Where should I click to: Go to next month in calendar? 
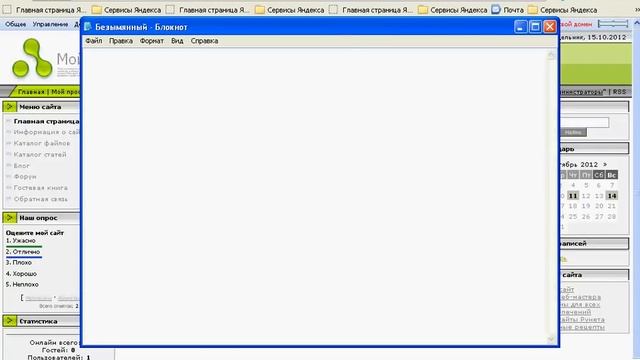pyautogui.click(x=605, y=164)
